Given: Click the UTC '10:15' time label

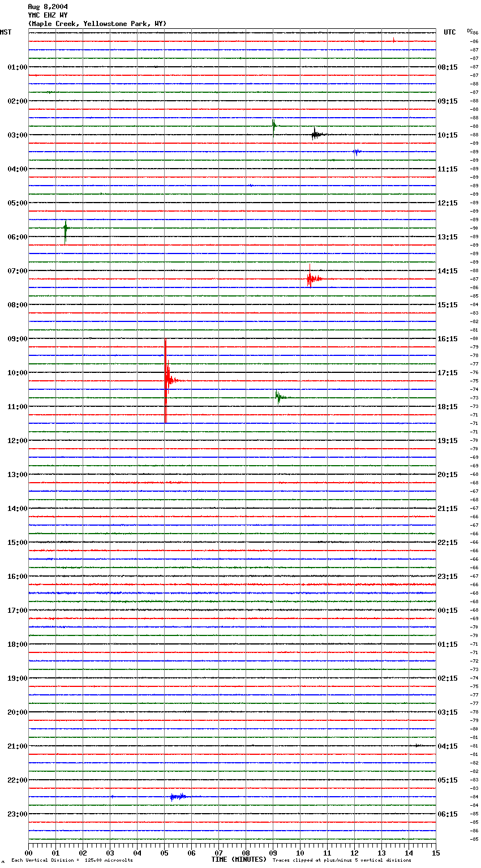Looking at the screenshot, I should click(448, 135).
